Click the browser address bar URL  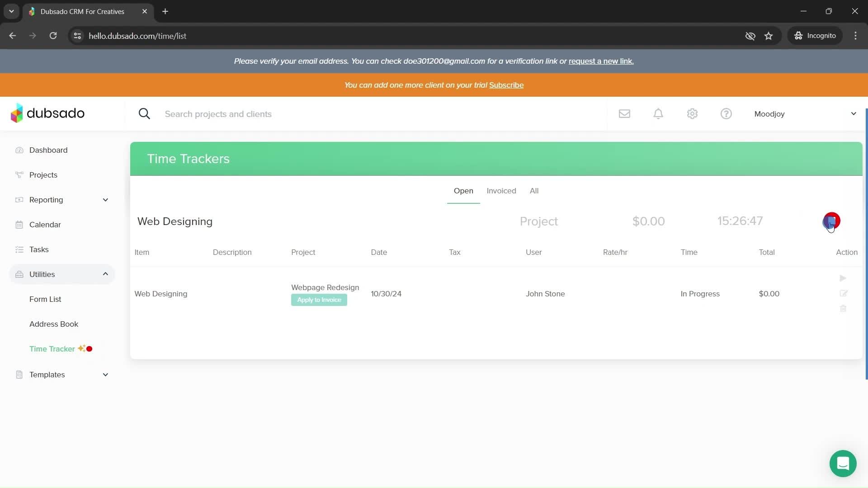137,36
